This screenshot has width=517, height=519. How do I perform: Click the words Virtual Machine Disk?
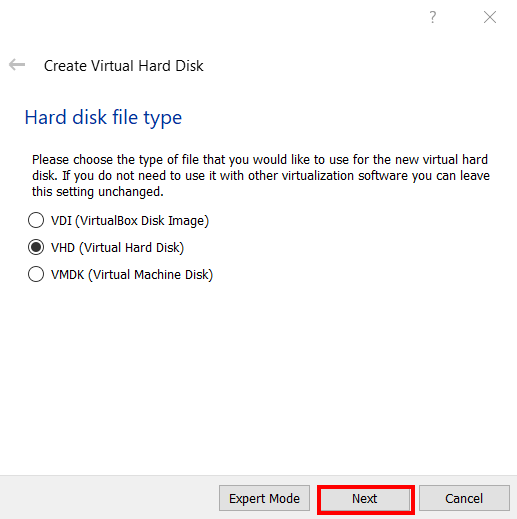(x=151, y=275)
